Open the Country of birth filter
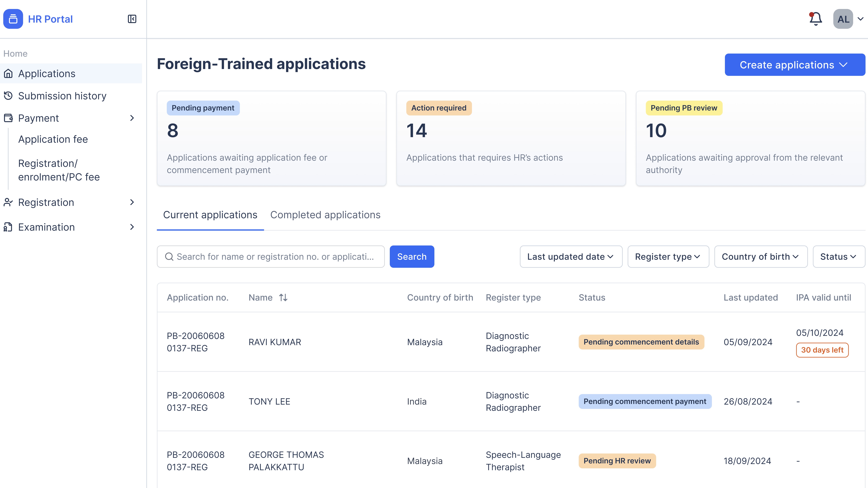This screenshot has width=868, height=488. click(761, 257)
